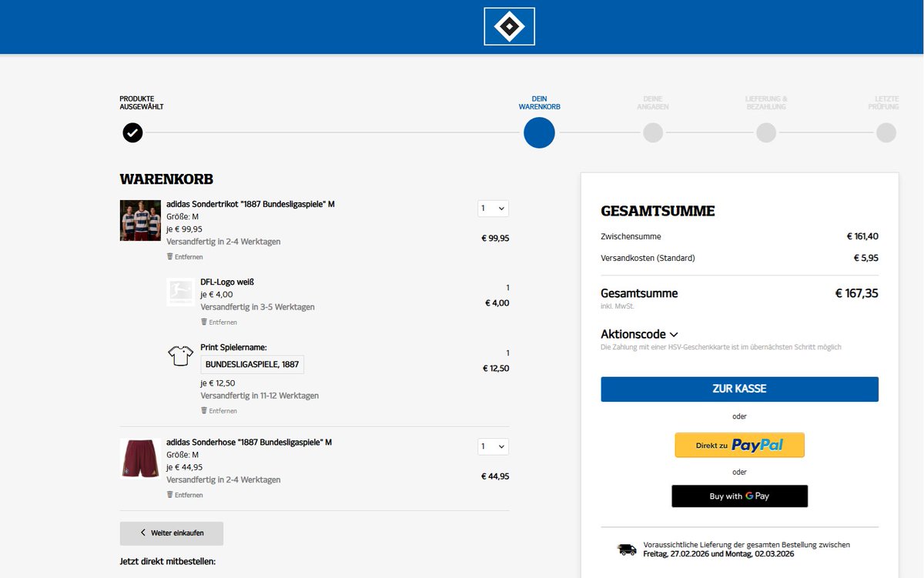Click the 'ZUR KASSE' button

coord(739,389)
